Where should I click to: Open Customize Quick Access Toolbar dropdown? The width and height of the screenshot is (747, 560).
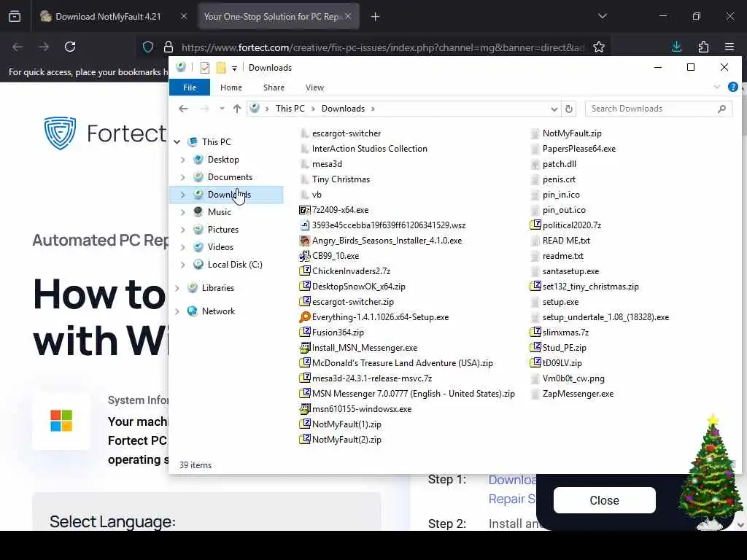tap(234, 69)
